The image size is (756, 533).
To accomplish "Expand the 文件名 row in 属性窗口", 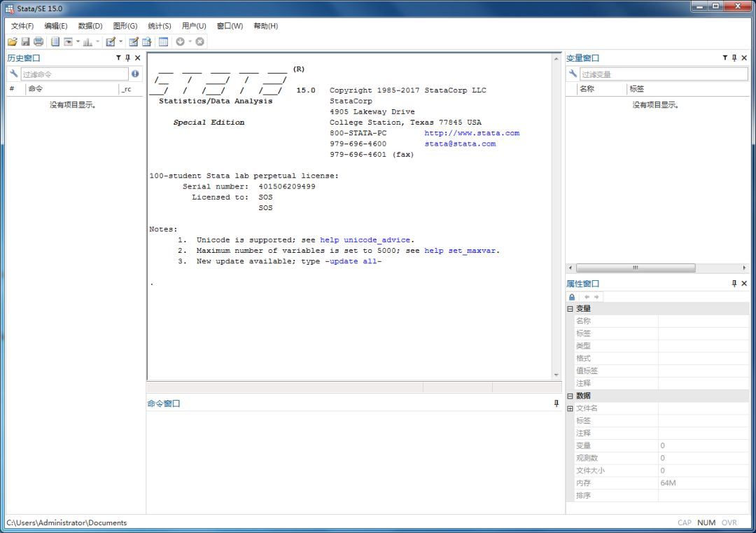I will coord(570,408).
